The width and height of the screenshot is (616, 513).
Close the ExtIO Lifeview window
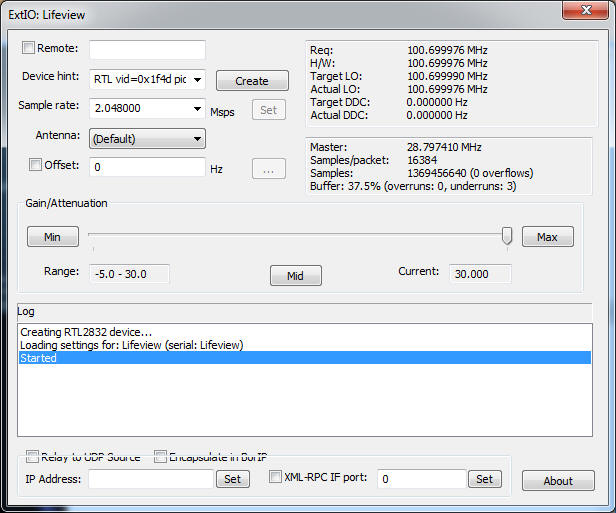point(585,10)
